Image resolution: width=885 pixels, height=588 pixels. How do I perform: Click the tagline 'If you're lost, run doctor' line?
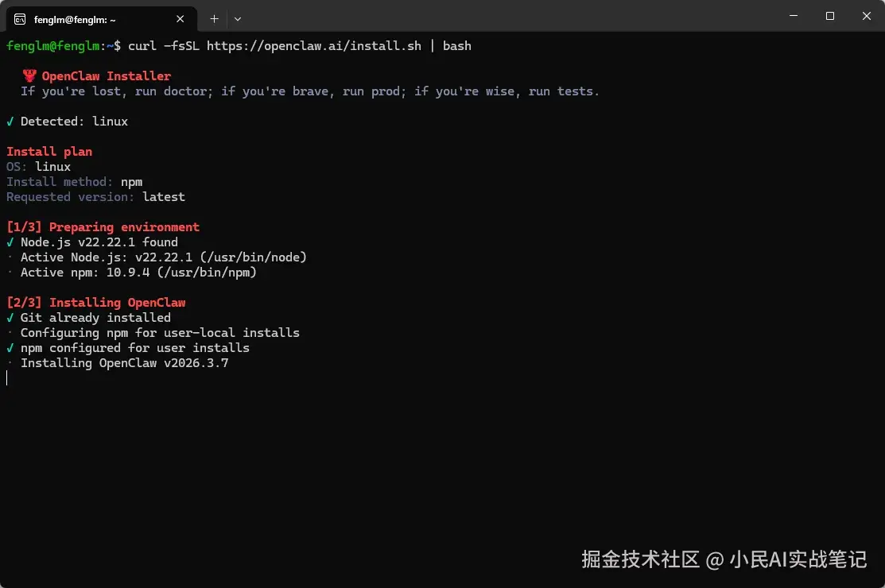pyautogui.click(x=310, y=91)
